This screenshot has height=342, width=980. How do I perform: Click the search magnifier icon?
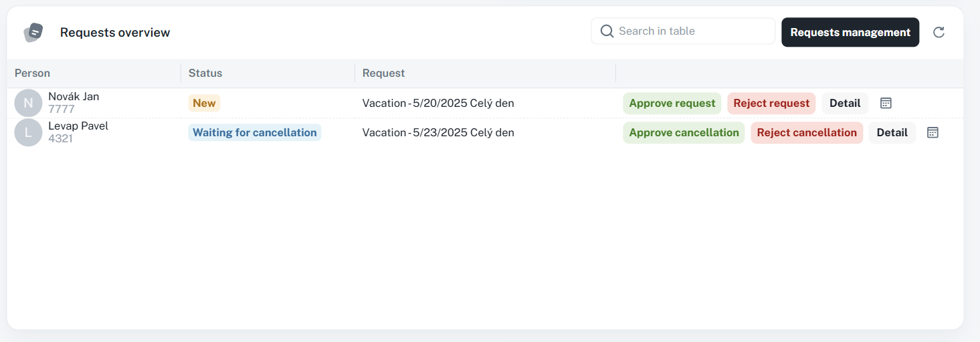[607, 31]
